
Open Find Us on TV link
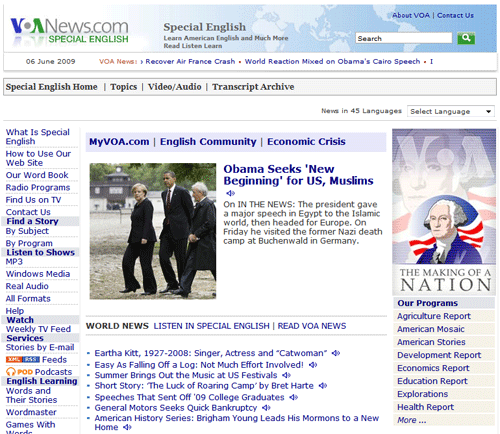[33, 200]
